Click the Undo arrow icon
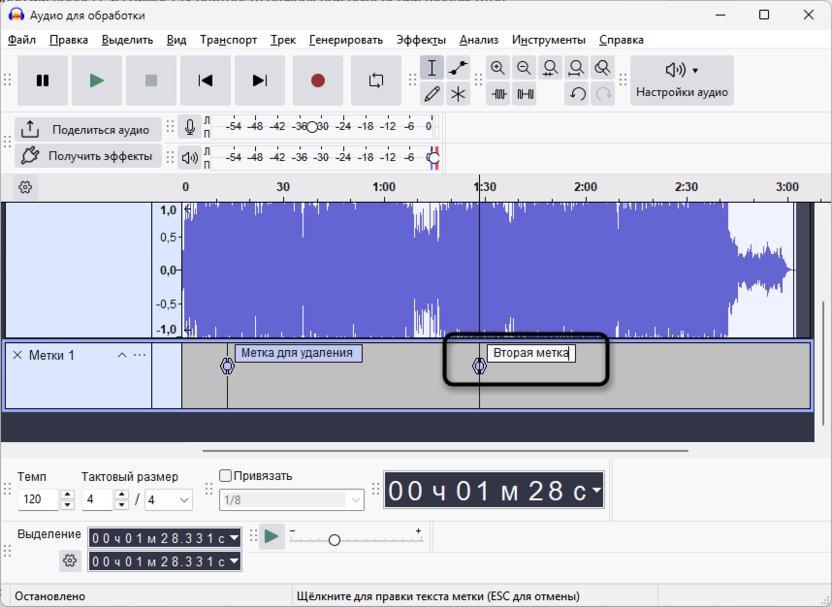Viewport: 832px width, 607px height. click(x=577, y=94)
